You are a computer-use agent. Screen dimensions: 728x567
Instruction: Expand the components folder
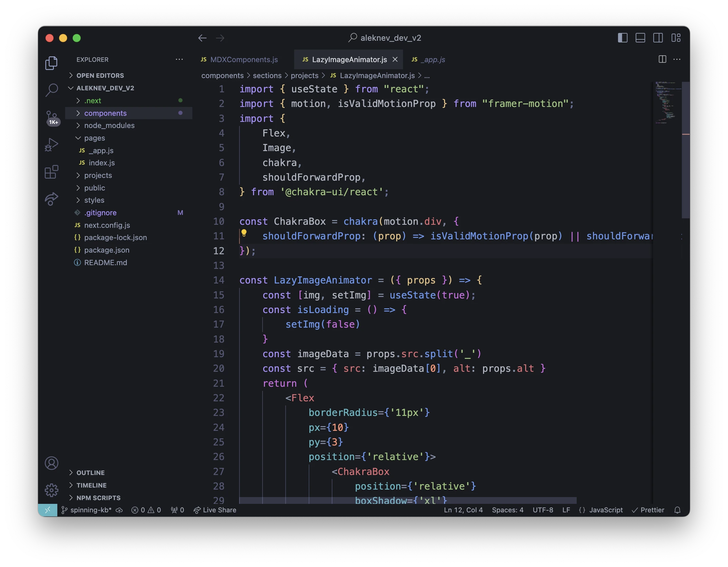coord(105,113)
